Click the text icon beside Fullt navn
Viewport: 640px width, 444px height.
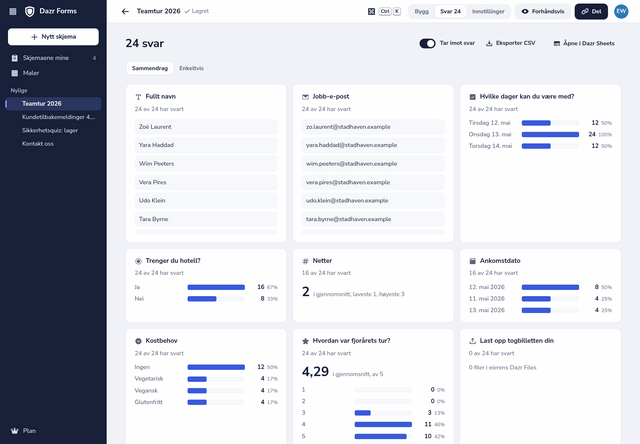coord(138,97)
